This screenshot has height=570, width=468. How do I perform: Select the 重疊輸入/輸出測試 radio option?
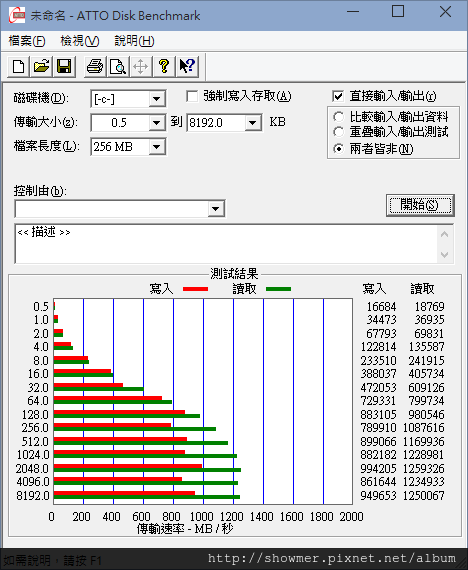(x=339, y=132)
